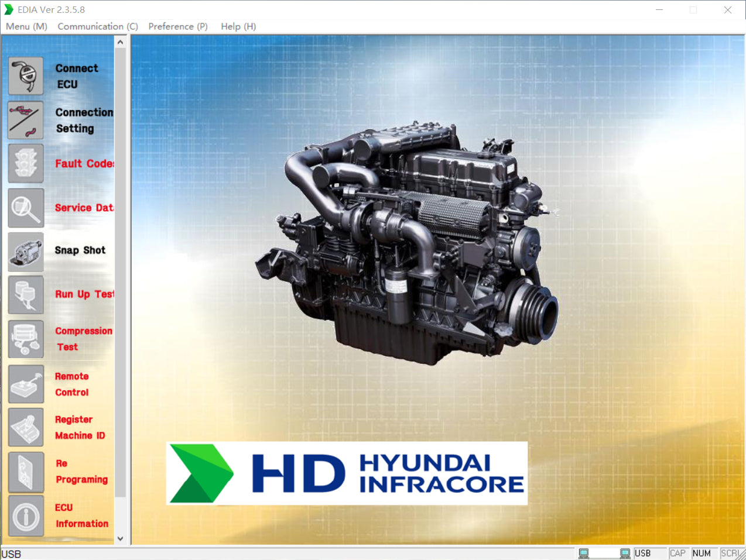Open the Remote Control joystick icon
The height and width of the screenshot is (560, 746).
(x=26, y=384)
